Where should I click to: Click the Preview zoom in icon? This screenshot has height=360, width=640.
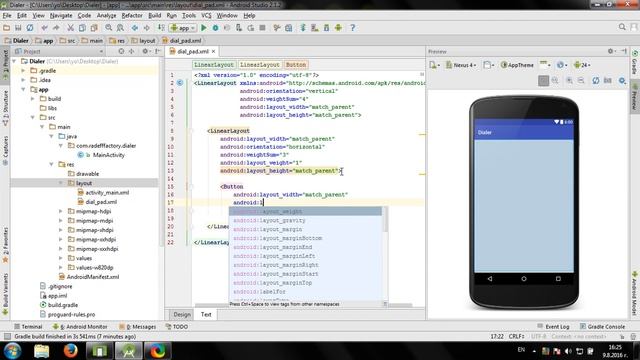coord(569,80)
